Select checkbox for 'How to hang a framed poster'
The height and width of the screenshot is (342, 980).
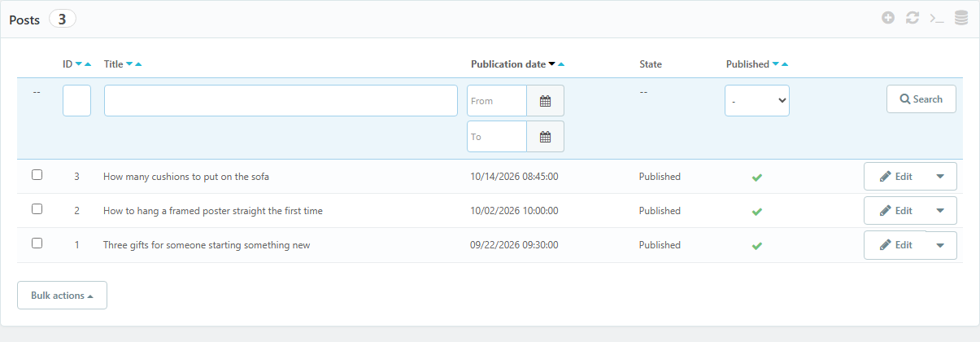click(37, 208)
